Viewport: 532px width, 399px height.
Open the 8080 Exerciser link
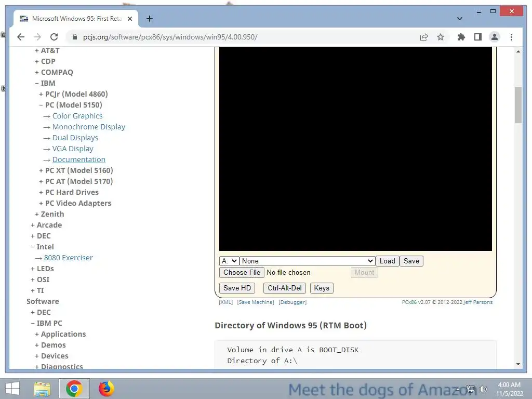click(x=68, y=258)
